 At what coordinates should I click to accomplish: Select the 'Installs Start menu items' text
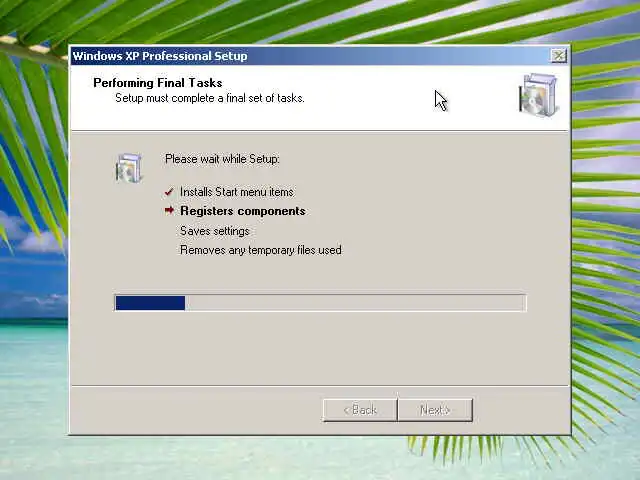click(237, 192)
